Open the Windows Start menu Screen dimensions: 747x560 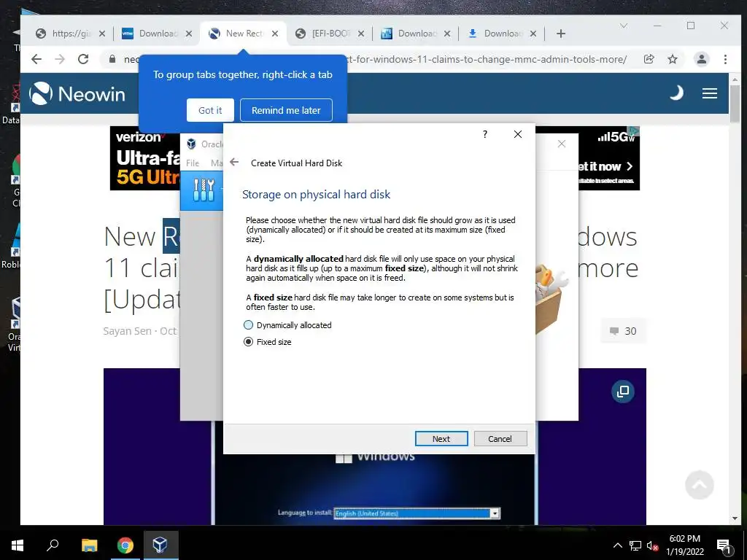click(x=18, y=545)
